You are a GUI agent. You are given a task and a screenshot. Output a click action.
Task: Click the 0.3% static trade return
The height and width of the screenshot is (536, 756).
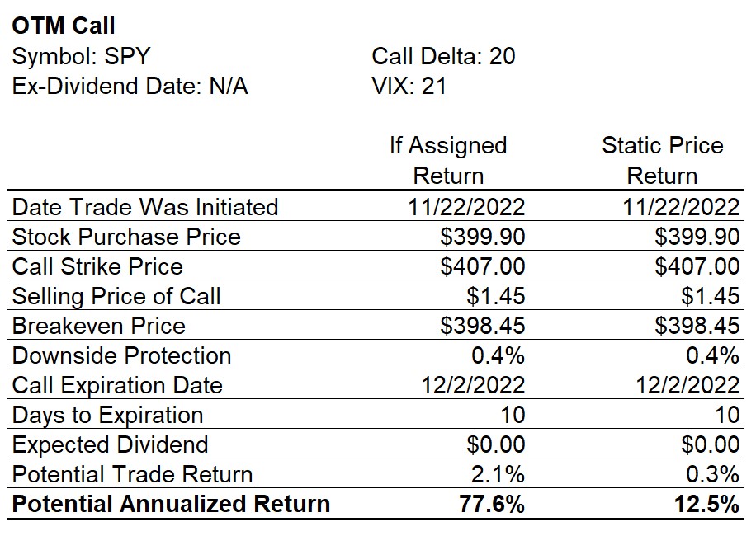point(712,474)
